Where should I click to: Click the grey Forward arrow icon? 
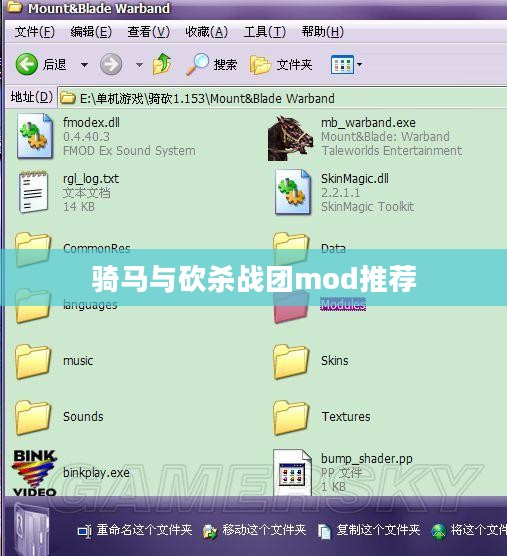(111, 64)
